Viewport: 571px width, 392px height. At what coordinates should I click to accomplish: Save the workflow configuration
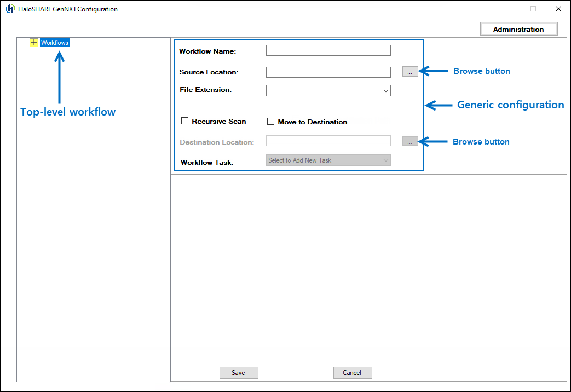[239, 373]
